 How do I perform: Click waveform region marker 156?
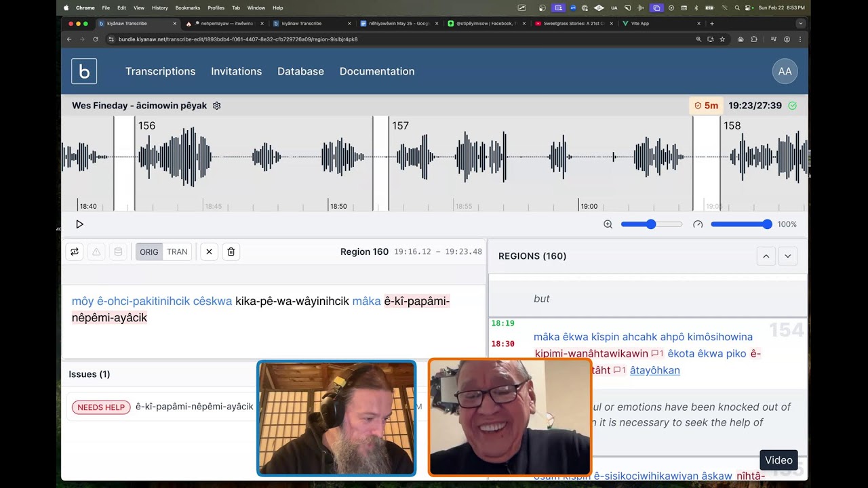(x=146, y=125)
